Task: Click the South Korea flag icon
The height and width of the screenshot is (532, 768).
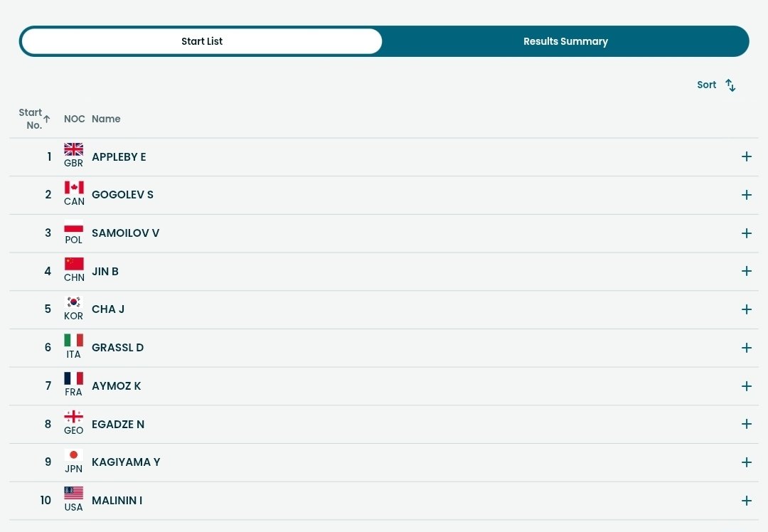Action: pyautogui.click(x=73, y=302)
